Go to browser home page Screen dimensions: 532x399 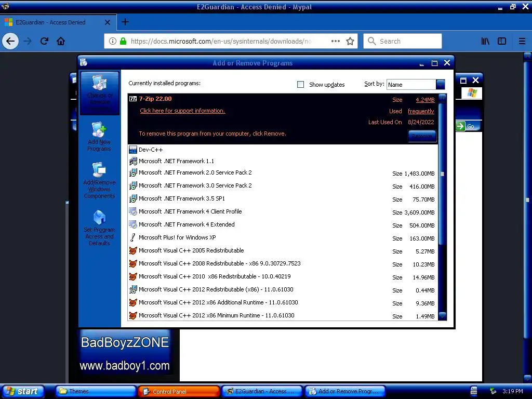pos(61,42)
